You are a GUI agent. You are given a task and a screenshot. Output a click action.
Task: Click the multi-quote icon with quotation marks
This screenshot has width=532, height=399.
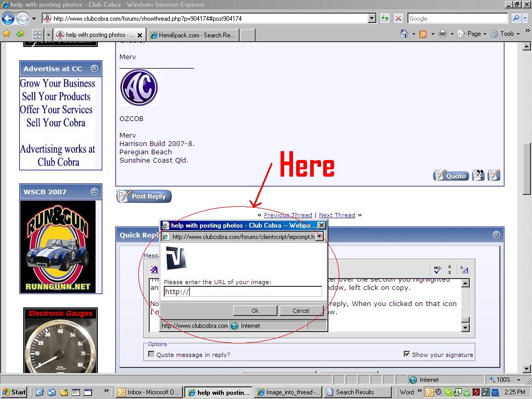pyautogui.click(x=477, y=175)
